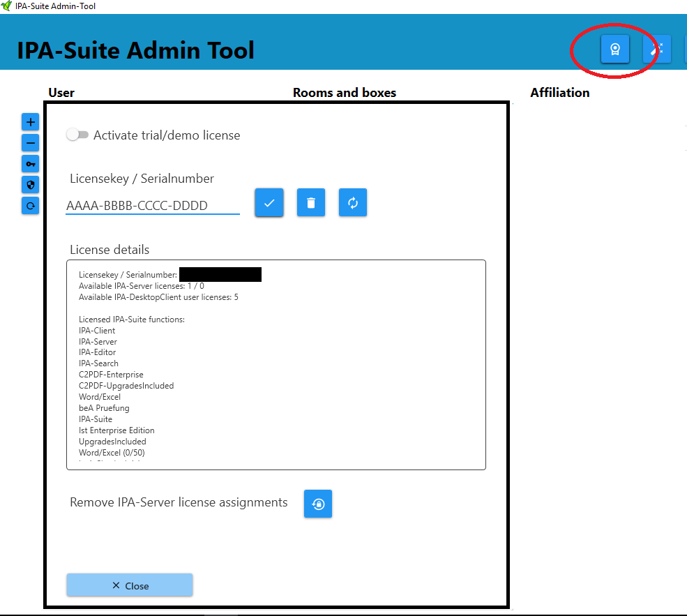Click the Licensekey / Serialnumber input field
This screenshot has width=687, height=616.
click(152, 206)
